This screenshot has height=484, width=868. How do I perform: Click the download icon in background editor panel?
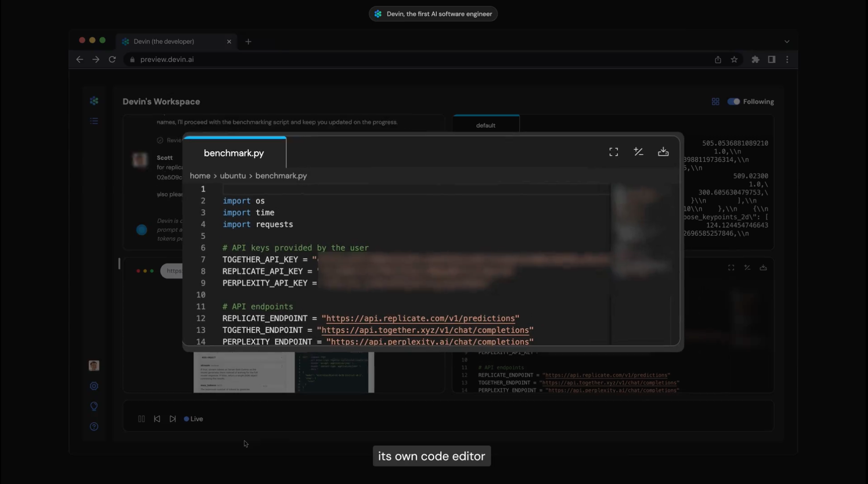click(x=763, y=268)
